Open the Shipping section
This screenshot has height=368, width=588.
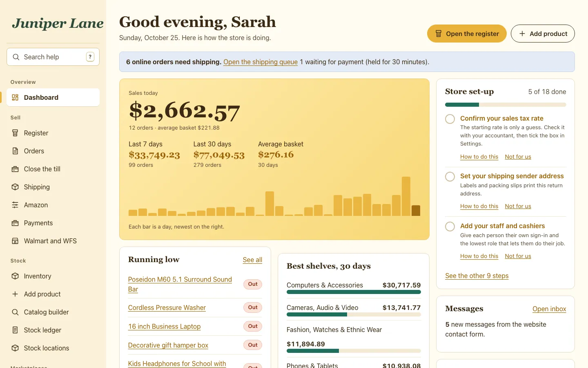pyautogui.click(x=53, y=187)
